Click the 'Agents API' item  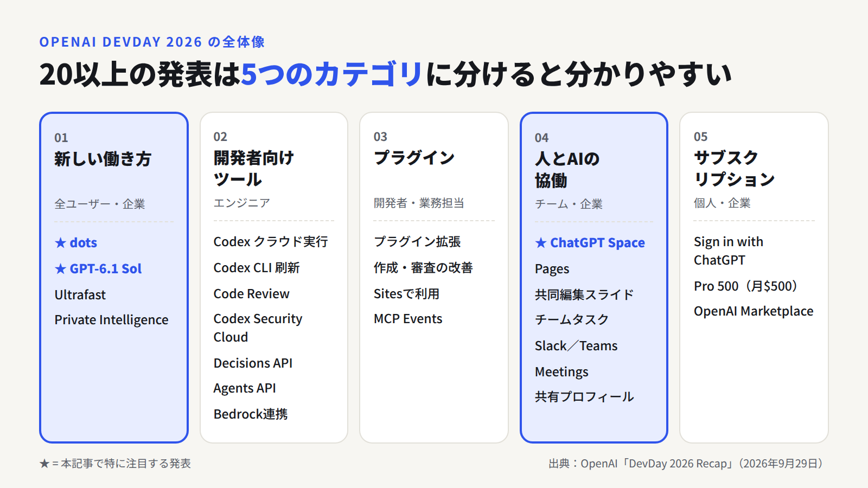click(x=245, y=388)
